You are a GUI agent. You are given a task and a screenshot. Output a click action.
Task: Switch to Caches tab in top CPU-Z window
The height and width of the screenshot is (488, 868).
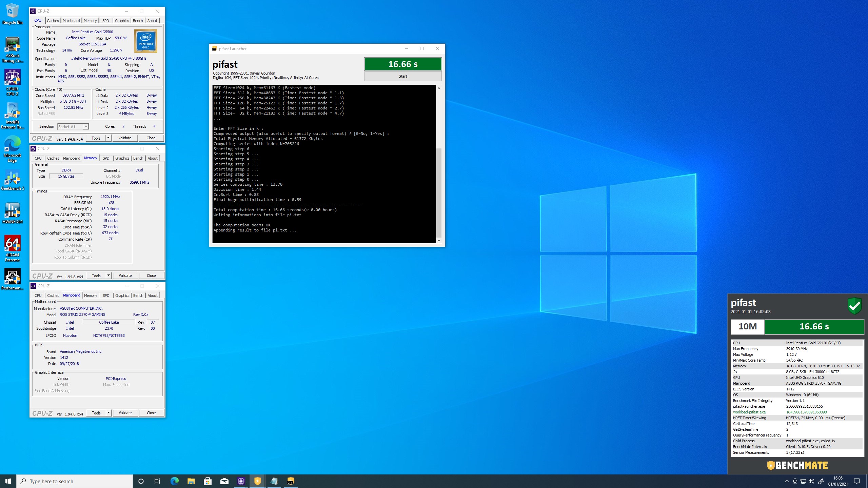pos(53,21)
